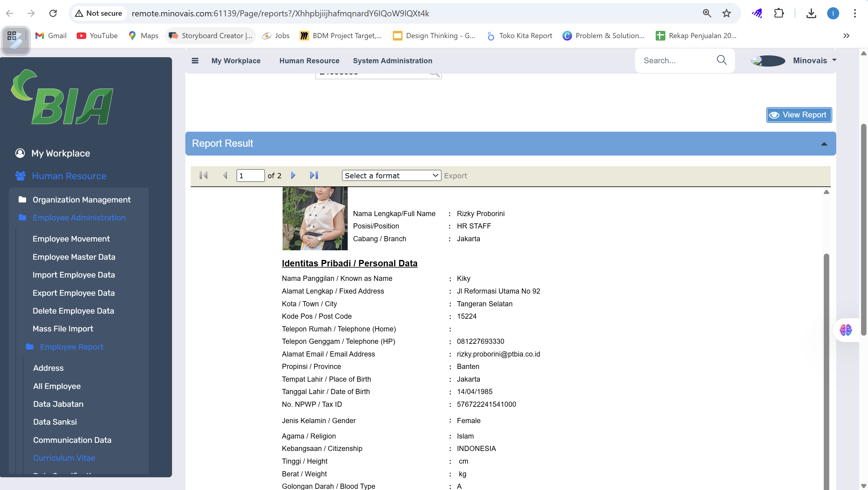Screen dimensions: 868x490
Task: Open the All Employee report
Action: 57,386
